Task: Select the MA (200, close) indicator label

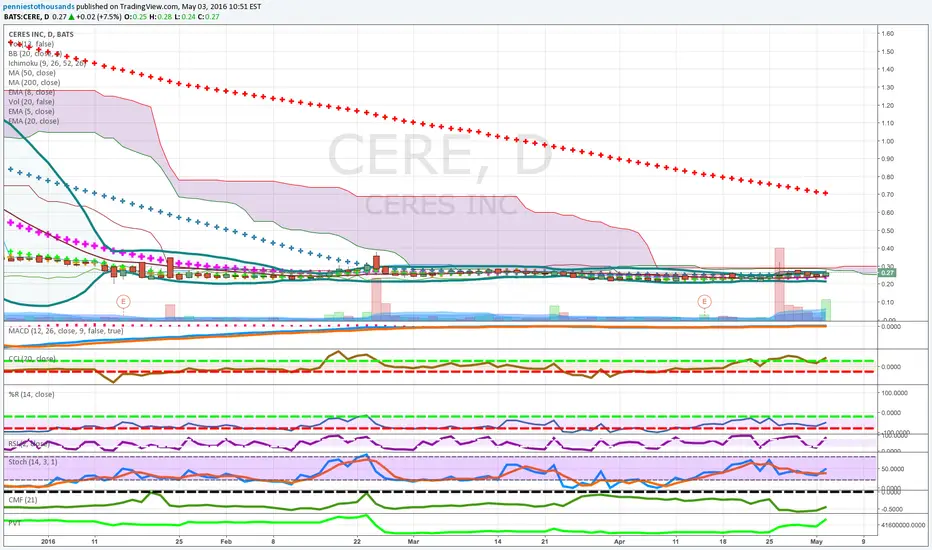Action: pos(34,82)
